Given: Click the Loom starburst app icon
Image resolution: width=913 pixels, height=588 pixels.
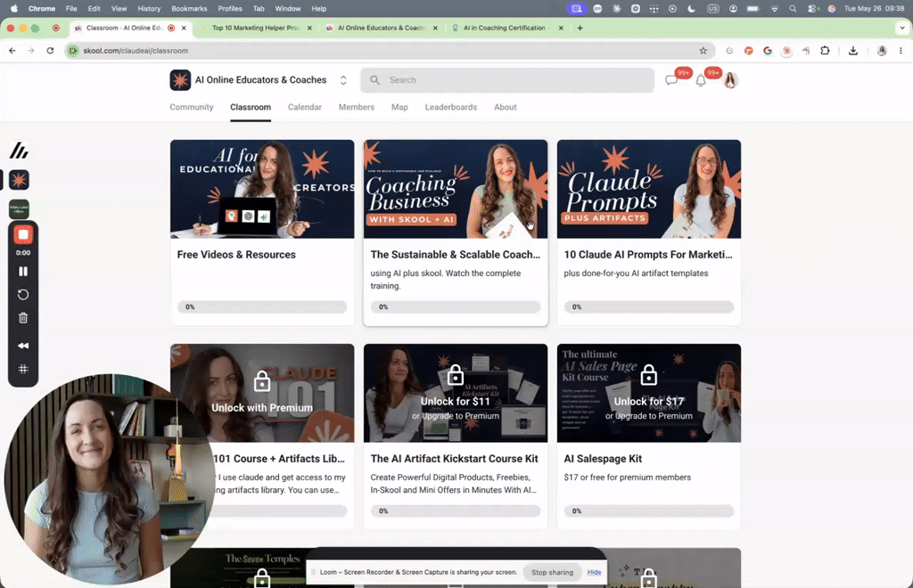Looking at the screenshot, I should 20,180.
